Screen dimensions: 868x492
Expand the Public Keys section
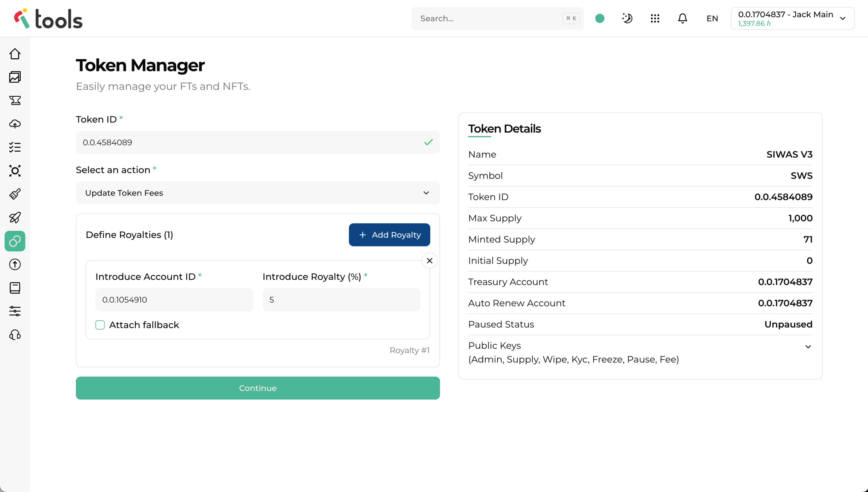pos(808,347)
